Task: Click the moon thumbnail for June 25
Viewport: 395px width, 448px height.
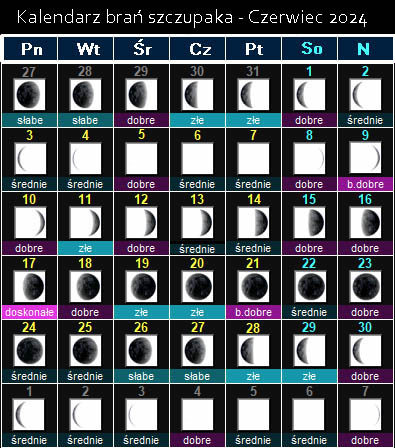Action: pyautogui.click(x=85, y=350)
